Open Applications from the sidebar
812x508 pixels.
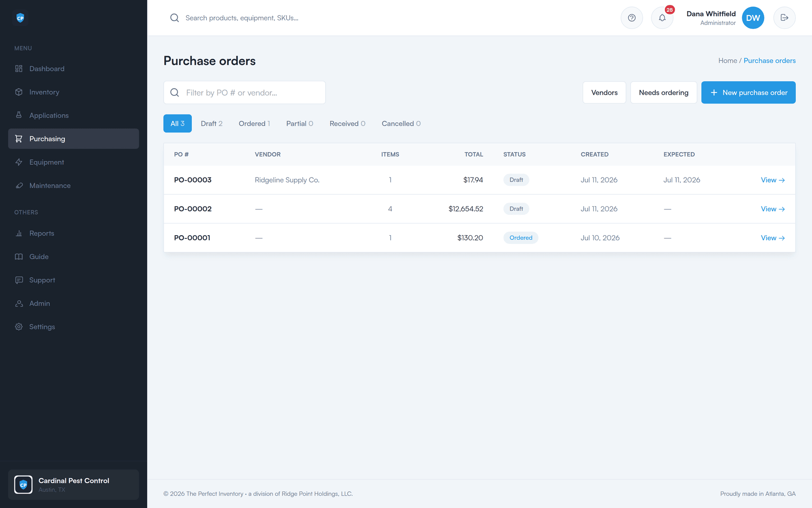coord(74,115)
